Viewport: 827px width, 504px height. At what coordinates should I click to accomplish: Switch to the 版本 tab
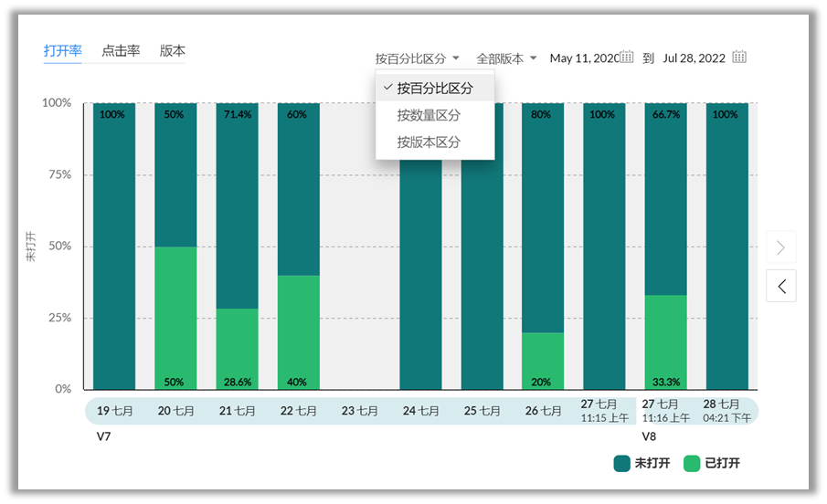click(x=172, y=51)
